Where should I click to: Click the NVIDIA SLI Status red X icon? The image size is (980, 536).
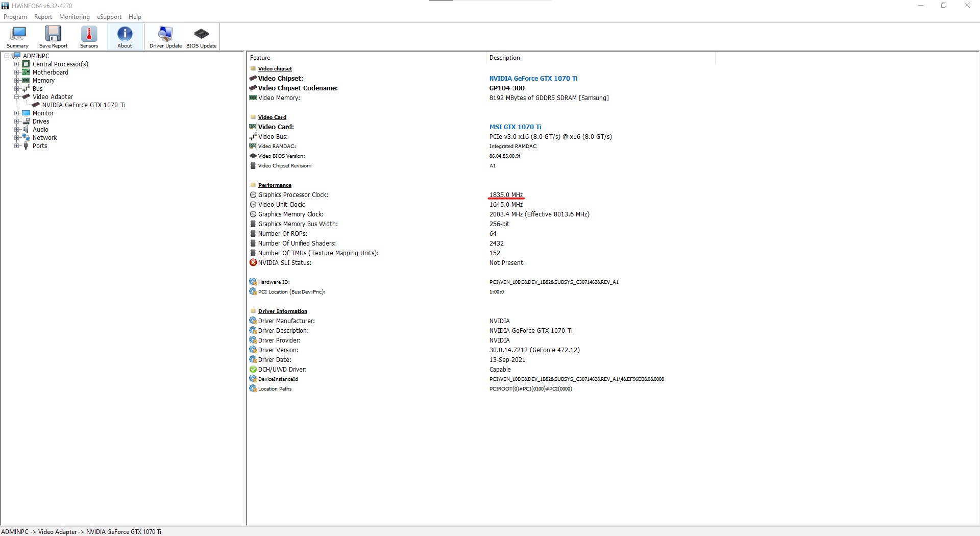pyautogui.click(x=253, y=262)
